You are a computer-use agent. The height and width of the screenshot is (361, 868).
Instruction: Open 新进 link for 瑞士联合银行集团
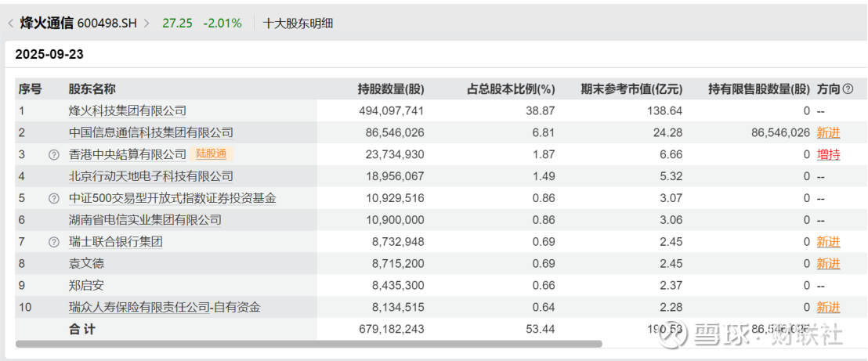point(828,242)
